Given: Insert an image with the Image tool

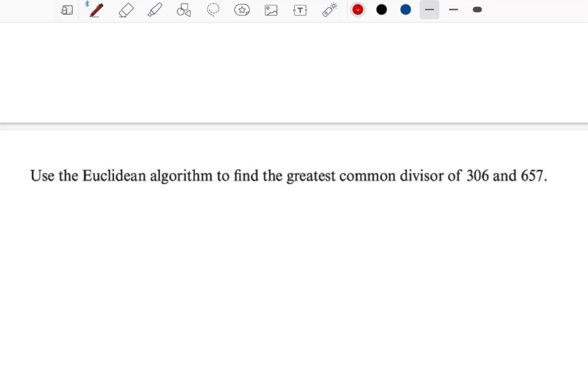Looking at the screenshot, I should [271, 10].
